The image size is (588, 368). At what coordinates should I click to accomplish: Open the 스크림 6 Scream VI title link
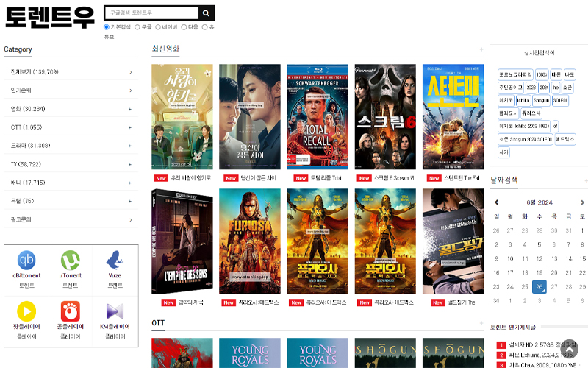pos(394,178)
